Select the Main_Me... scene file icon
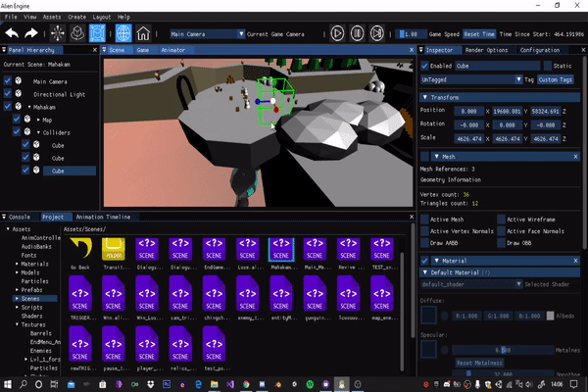 click(x=315, y=249)
